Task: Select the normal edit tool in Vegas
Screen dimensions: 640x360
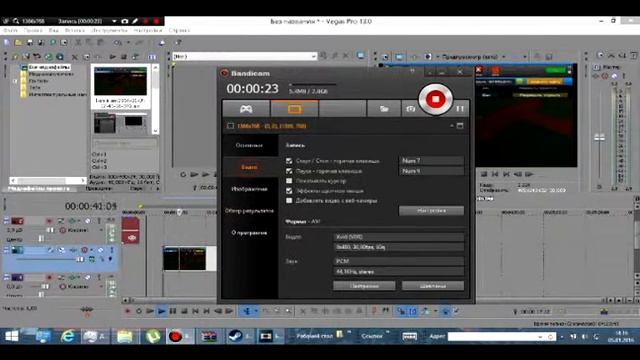Action: tap(246, 311)
